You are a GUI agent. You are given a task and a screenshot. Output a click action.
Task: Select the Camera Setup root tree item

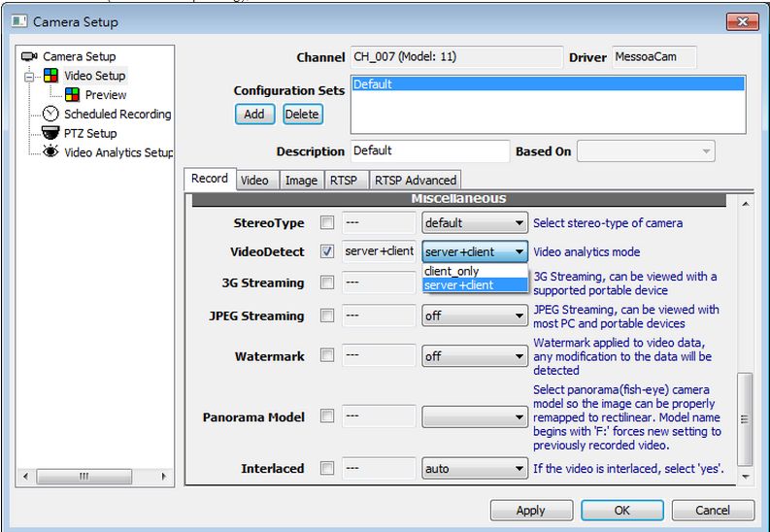pyautogui.click(x=79, y=56)
